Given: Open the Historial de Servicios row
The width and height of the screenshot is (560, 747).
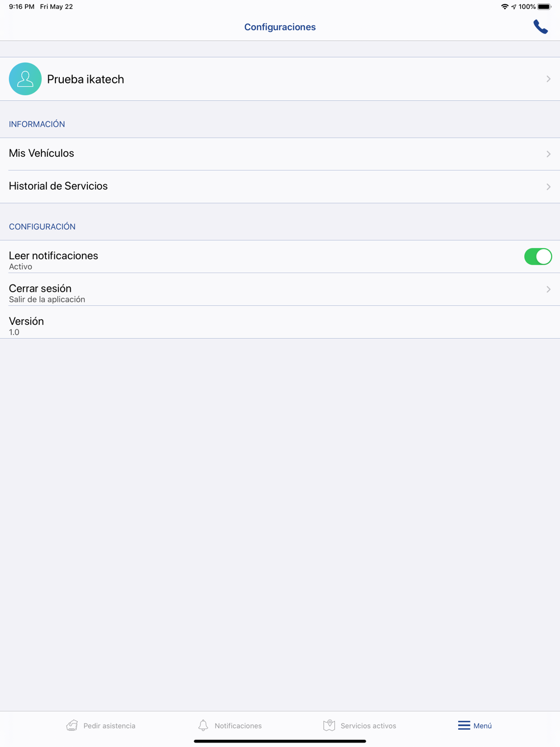Looking at the screenshot, I should tap(280, 186).
